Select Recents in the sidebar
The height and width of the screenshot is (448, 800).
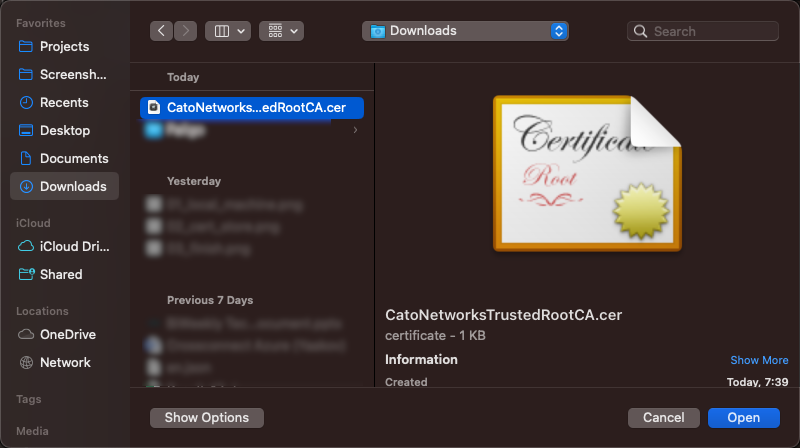[64, 102]
